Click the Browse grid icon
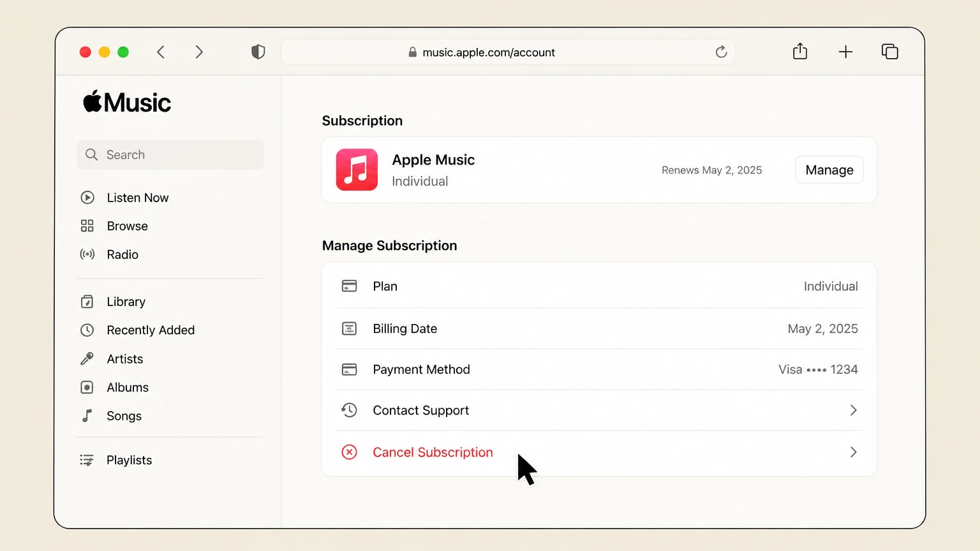This screenshot has width=980, height=551. point(87,226)
